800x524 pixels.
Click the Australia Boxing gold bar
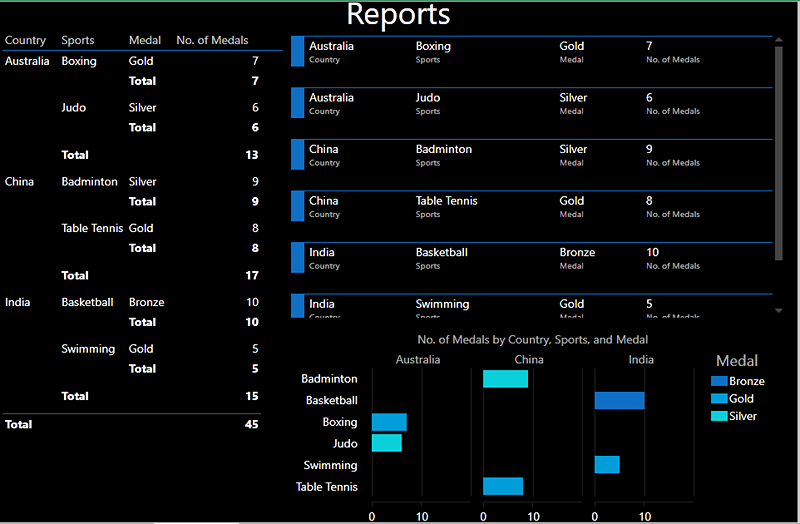point(389,422)
